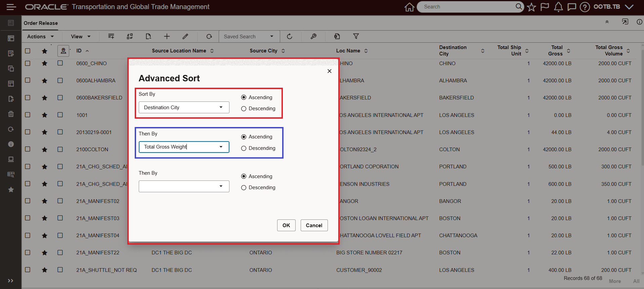This screenshot has height=289, width=644.
Task: Click order ID 20130219-0001
Action: click(94, 132)
